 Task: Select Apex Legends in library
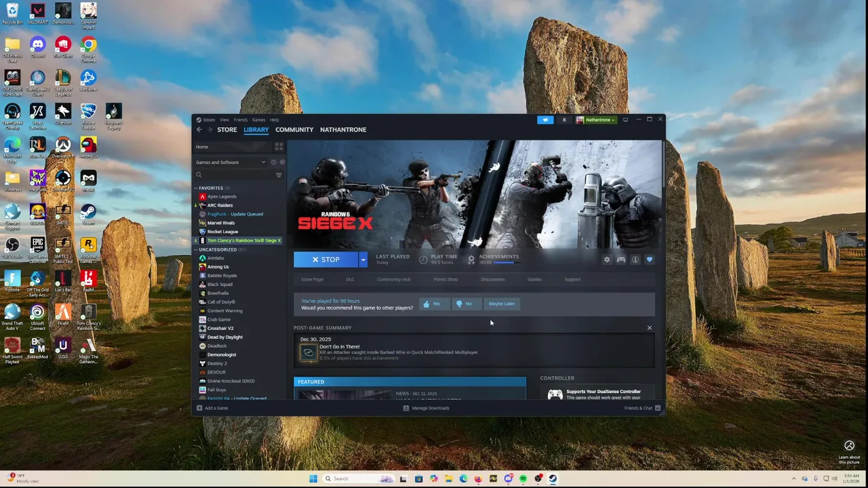pyautogui.click(x=222, y=197)
